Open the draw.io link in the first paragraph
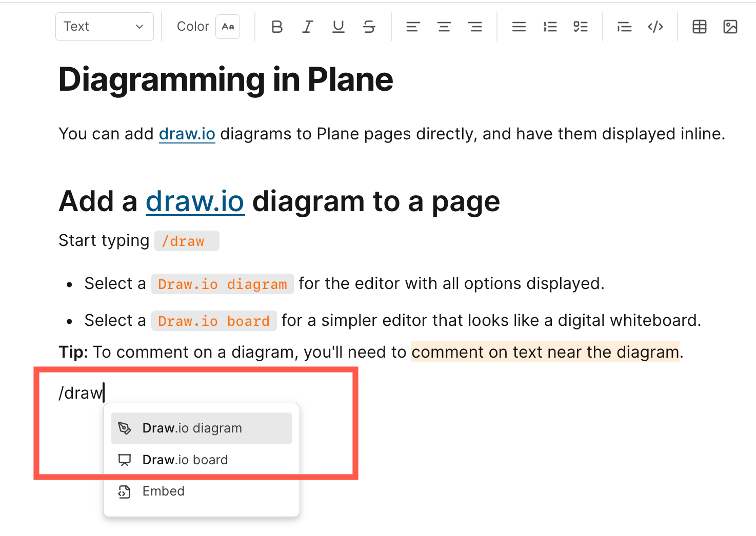756x536 pixels. [x=187, y=134]
